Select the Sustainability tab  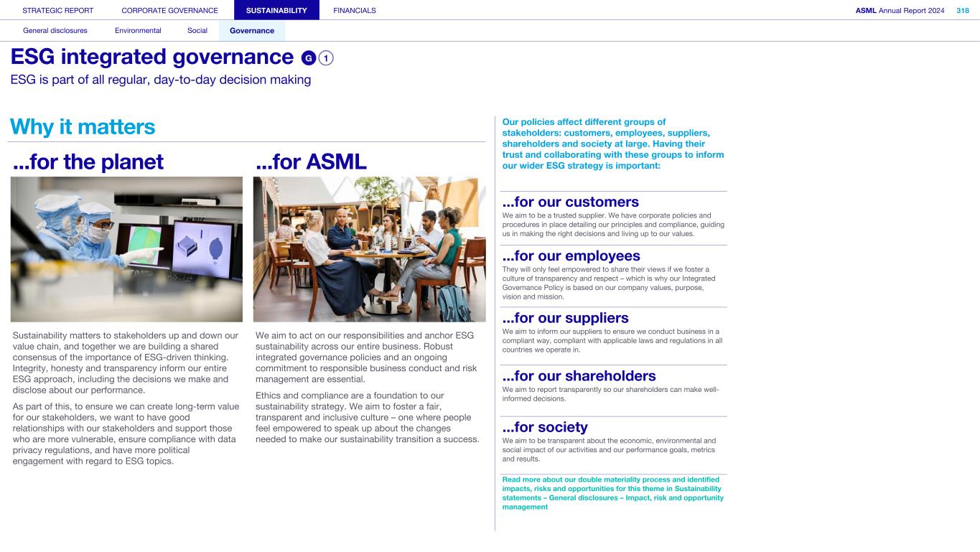pyautogui.click(x=276, y=10)
